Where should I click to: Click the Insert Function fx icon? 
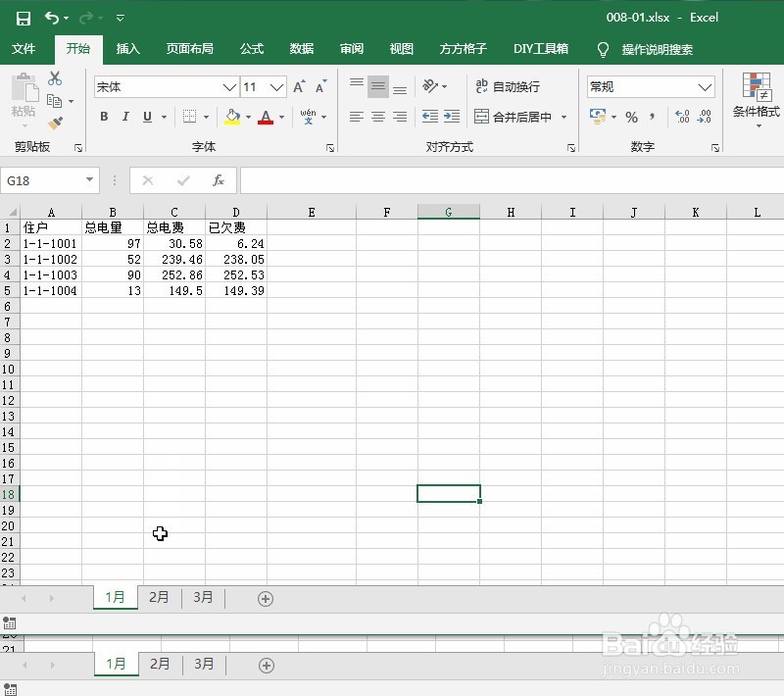pos(218,180)
